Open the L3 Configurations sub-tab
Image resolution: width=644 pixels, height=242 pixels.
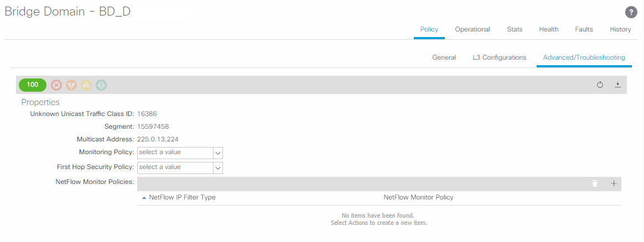pyautogui.click(x=499, y=57)
